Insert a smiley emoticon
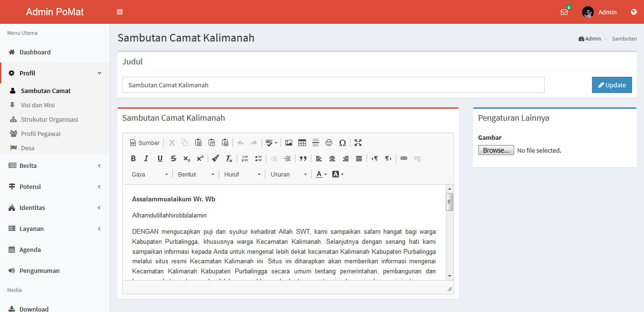 tap(328, 142)
